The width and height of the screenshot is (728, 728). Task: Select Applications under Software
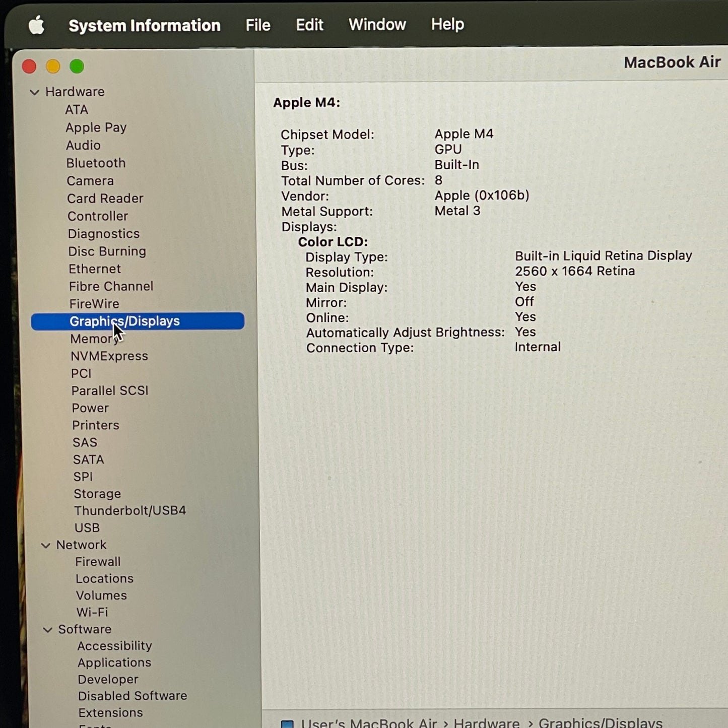tap(114, 663)
